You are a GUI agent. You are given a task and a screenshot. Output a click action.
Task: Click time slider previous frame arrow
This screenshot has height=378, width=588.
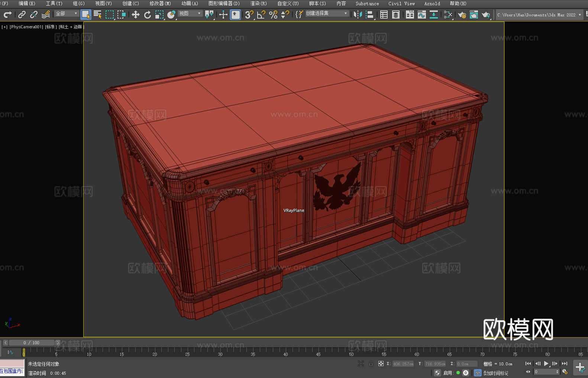click(x=6, y=343)
